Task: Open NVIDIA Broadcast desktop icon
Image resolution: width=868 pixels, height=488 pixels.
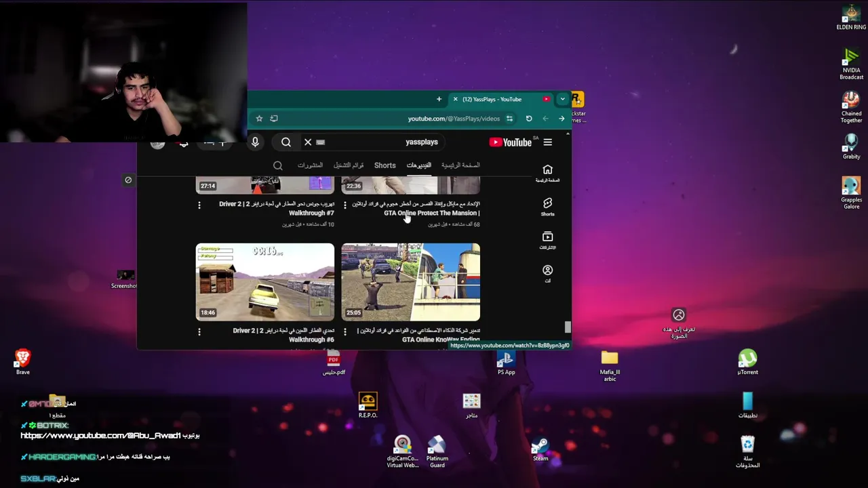Action: [x=851, y=64]
